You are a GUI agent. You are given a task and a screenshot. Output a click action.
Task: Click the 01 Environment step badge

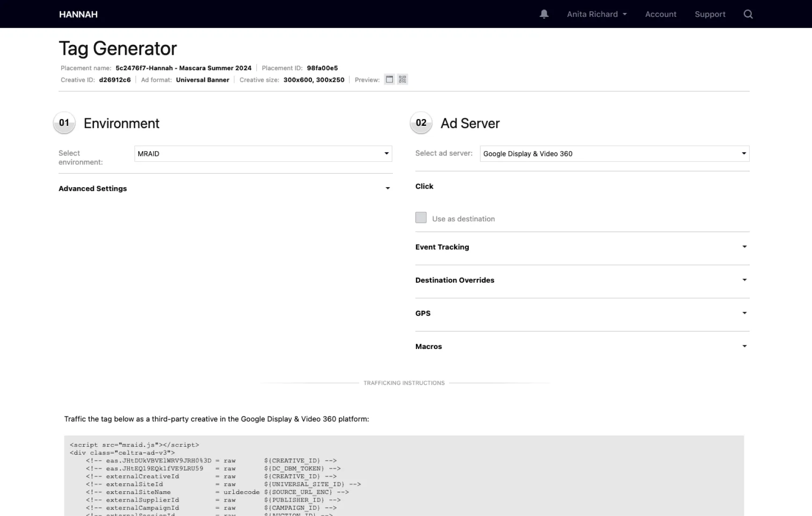point(64,123)
